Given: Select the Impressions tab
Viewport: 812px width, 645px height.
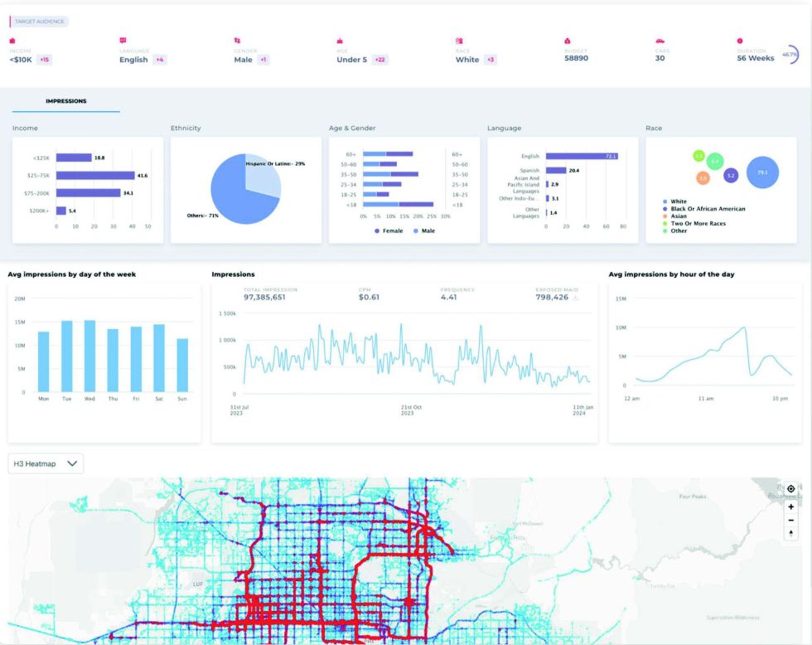Looking at the screenshot, I should (65, 101).
